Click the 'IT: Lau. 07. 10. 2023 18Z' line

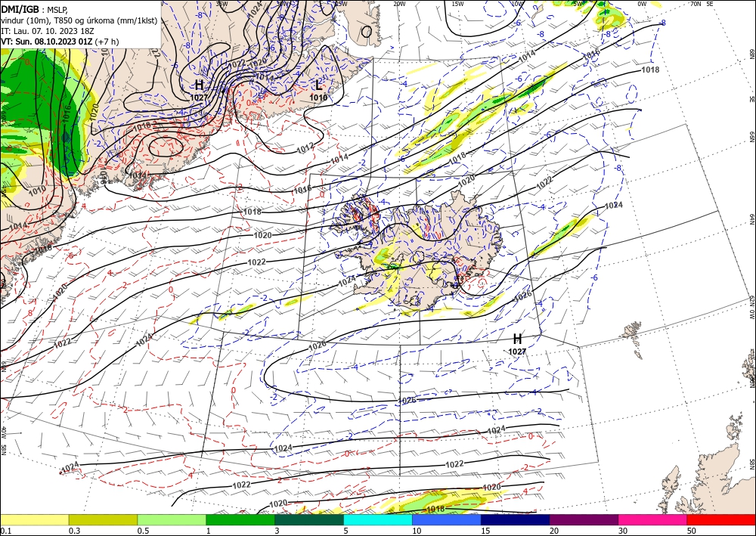(x=48, y=31)
